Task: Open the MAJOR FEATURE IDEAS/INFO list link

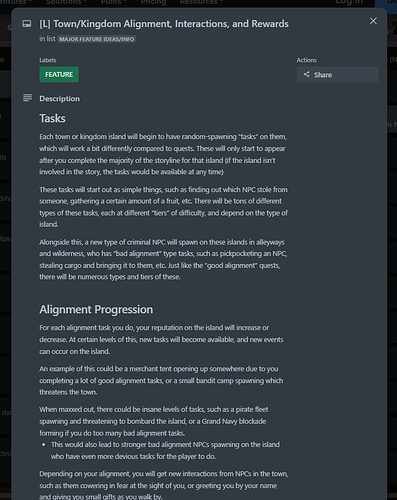Action: tap(96, 39)
